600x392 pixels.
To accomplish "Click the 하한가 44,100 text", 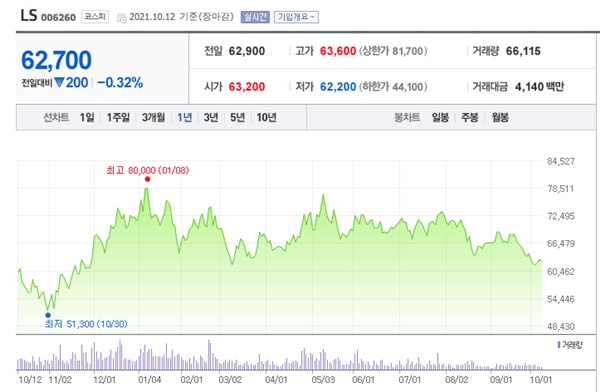I will point(393,87).
